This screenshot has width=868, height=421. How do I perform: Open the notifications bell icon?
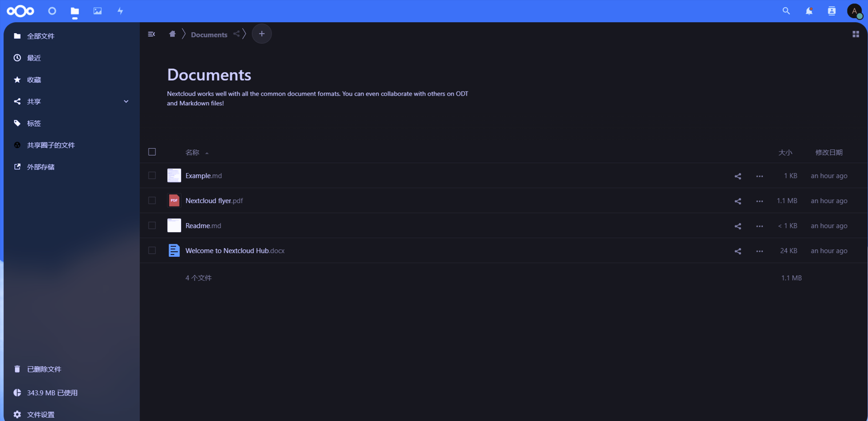[809, 11]
